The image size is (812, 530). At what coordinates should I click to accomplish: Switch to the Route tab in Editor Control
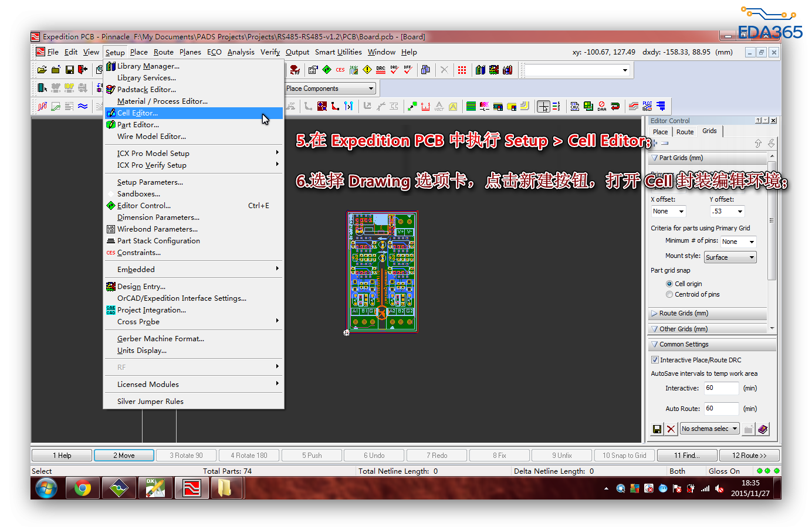685,132
